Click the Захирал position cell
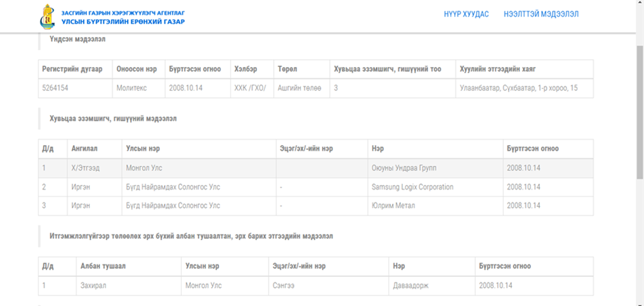 coord(128,286)
